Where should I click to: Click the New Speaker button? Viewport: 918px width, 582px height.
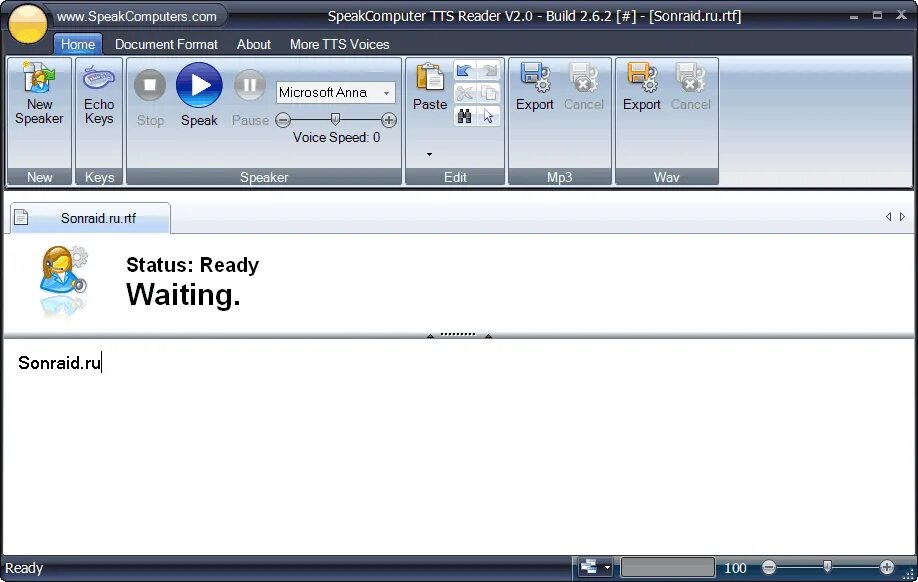[39, 94]
